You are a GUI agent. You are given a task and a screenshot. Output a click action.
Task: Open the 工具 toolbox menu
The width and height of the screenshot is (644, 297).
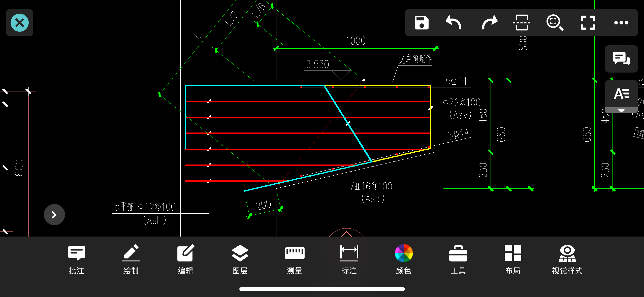458,259
